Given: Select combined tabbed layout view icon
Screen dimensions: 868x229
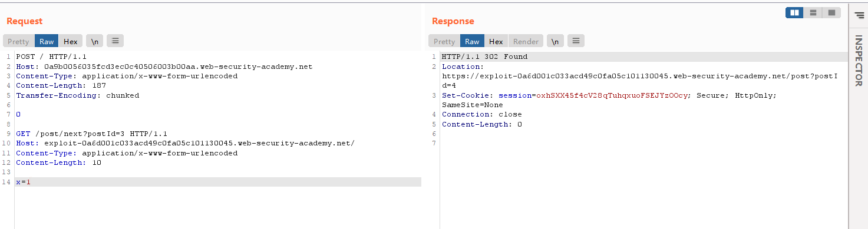Looking at the screenshot, I should [x=831, y=12].
